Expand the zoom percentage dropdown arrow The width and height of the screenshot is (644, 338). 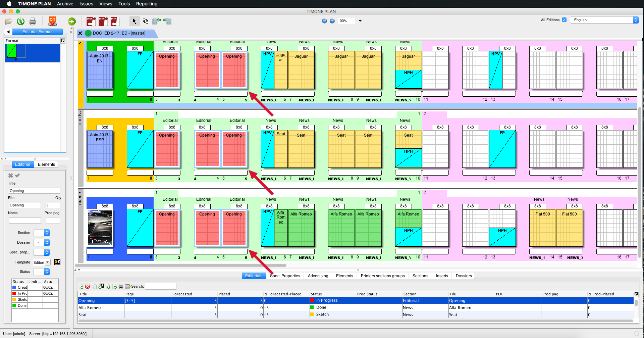(x=360, y=21)
